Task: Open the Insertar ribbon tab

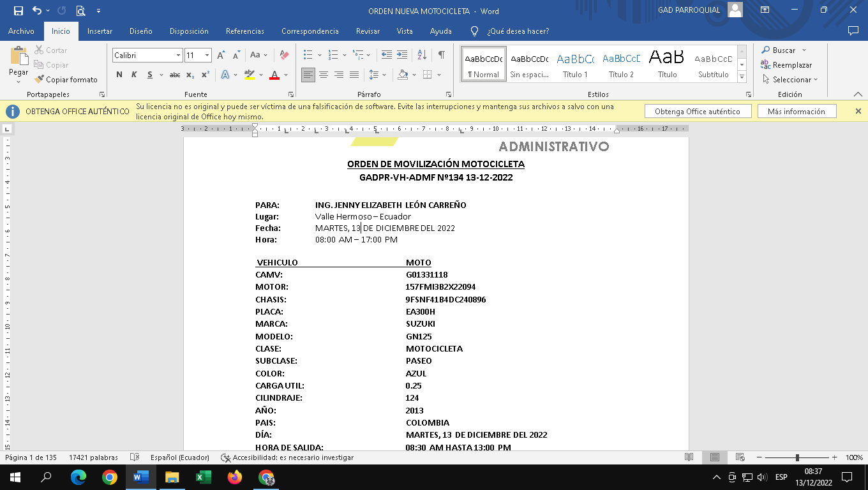Action: (100, 31)
